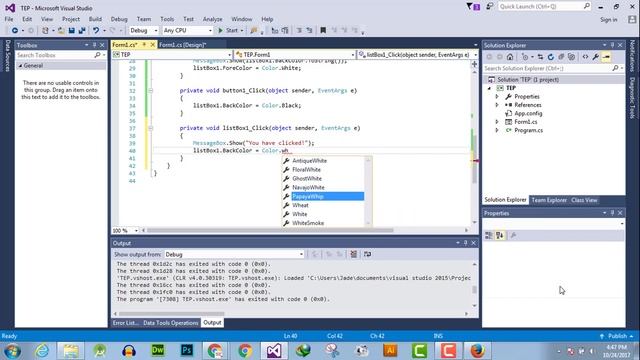Open Dreamweaver from the taskbar
Viewport: 640px width, 360px height.
point(158,351)
